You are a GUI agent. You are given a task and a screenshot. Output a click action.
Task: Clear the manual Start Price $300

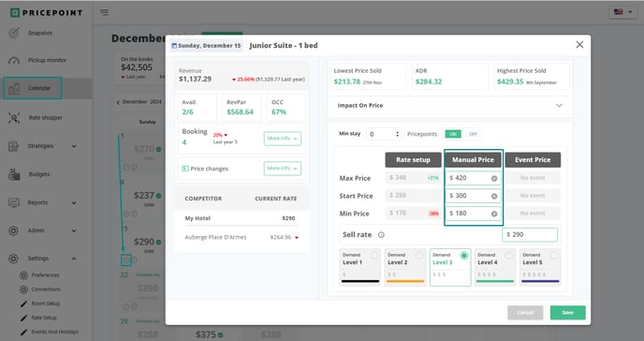coord(494,196)
